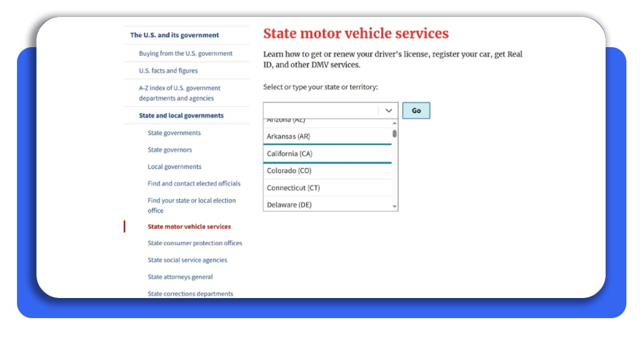
Task: Click the dropdown list scroll down arrow
Action: (395, 206)
